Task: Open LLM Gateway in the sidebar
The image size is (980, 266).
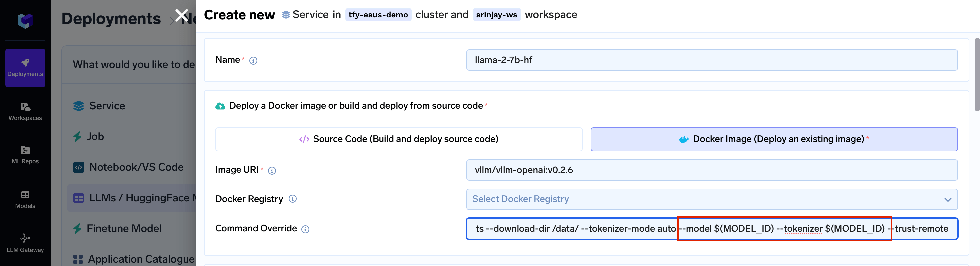Action: pyautogui.click(x=25, y=244)
